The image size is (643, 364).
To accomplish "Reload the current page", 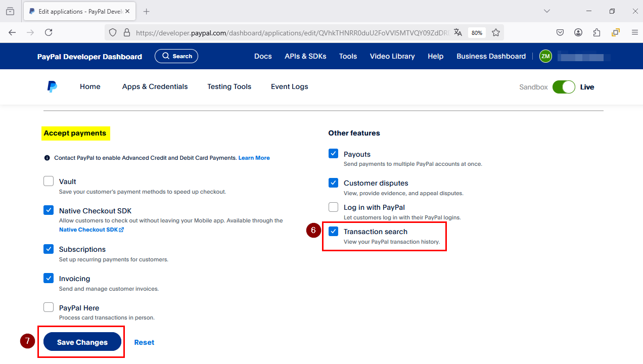I will point(49,32).
